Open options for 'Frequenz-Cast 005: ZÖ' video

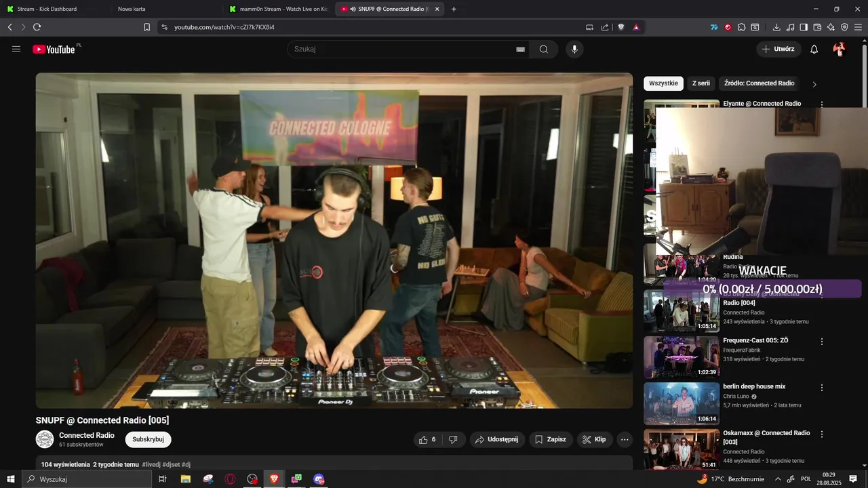[822, 342]
